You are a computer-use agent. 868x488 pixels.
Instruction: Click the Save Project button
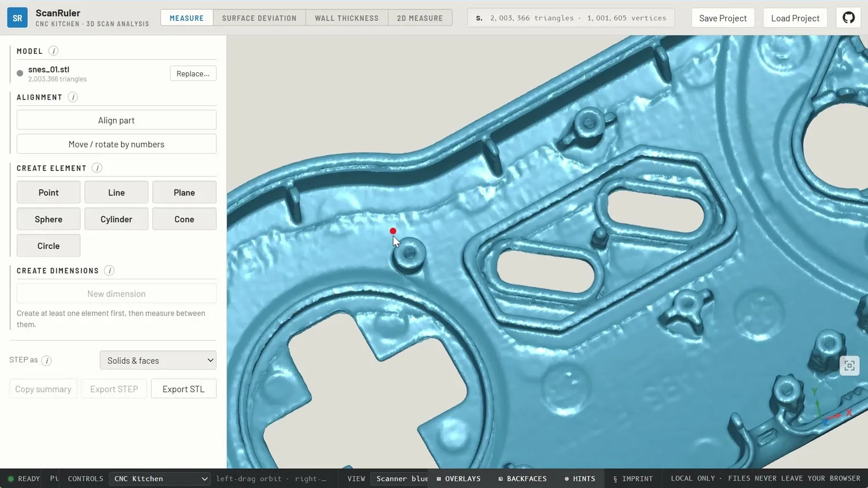[723, 18]
